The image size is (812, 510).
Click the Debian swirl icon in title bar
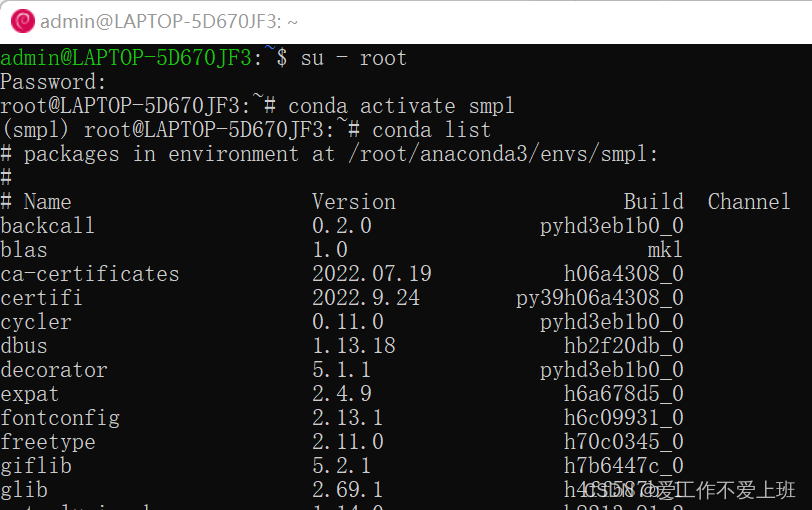(22, 21)
